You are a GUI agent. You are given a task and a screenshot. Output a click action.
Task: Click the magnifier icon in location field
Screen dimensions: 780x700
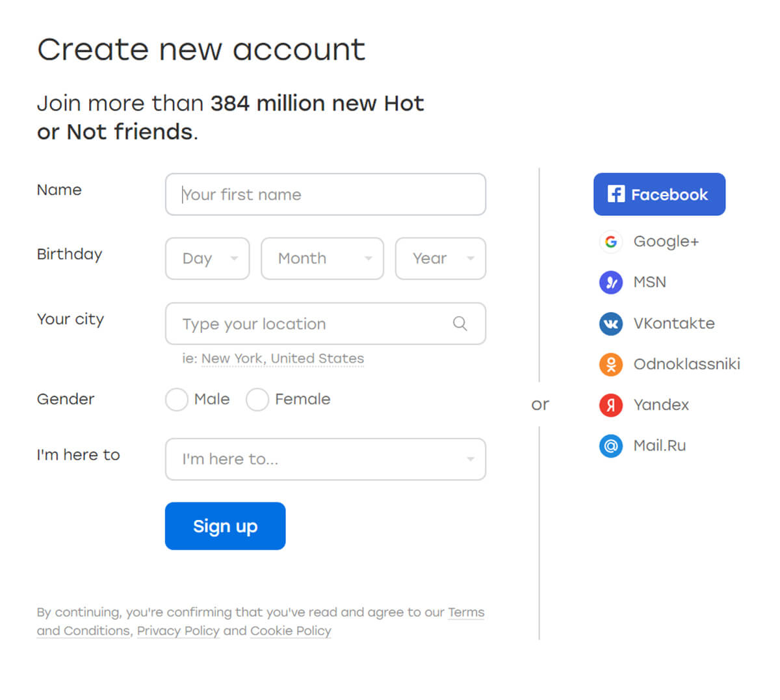click(x=460, y=324)
